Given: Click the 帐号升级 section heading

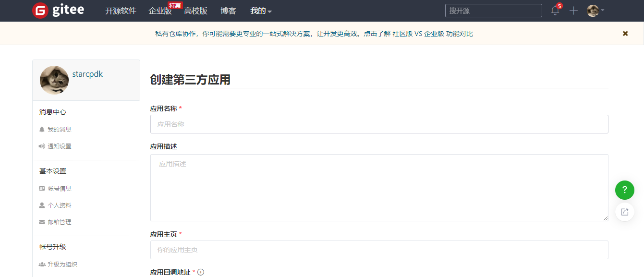Looking at the screenshot, I should 52,247.
